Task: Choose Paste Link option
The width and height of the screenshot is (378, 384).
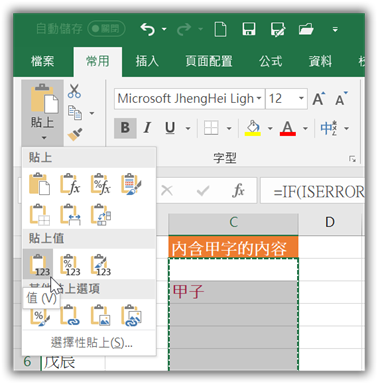Action: coord(70,315)
